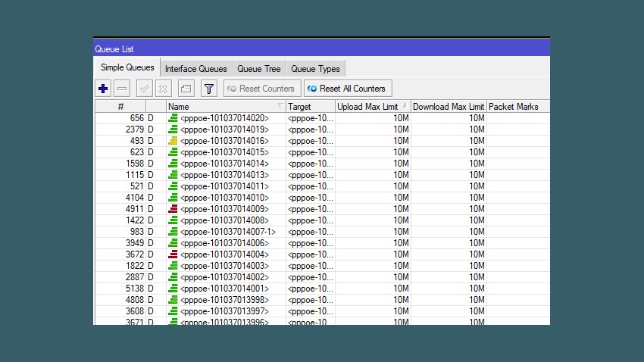Image resolution: width=644 pixels, height=362 pixels.
Task: Sort by the # column header
Action: click(x=120, y=107)
